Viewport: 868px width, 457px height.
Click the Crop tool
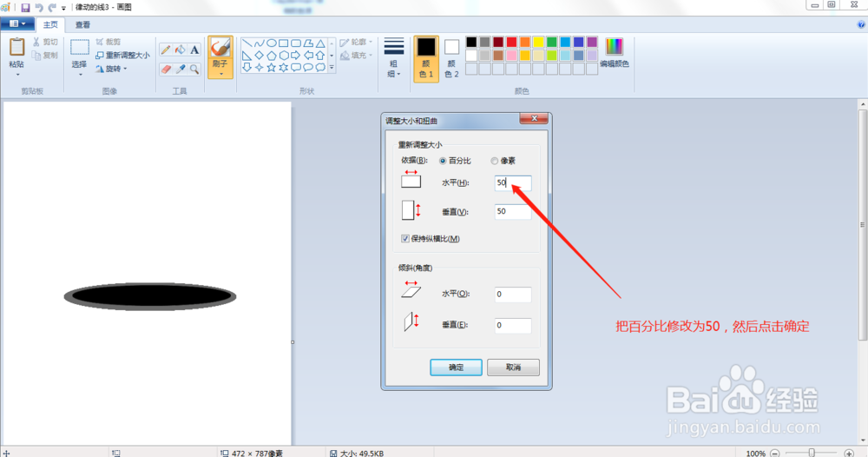click(108, 42)
